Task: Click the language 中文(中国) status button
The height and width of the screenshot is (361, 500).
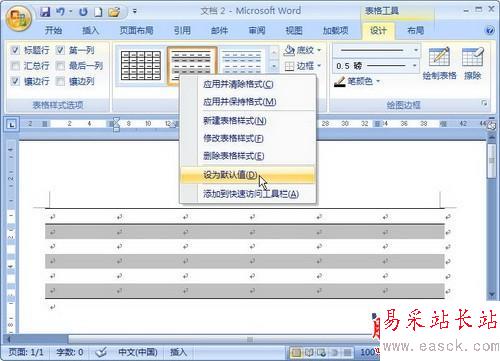Action: (x=138, y=352)
